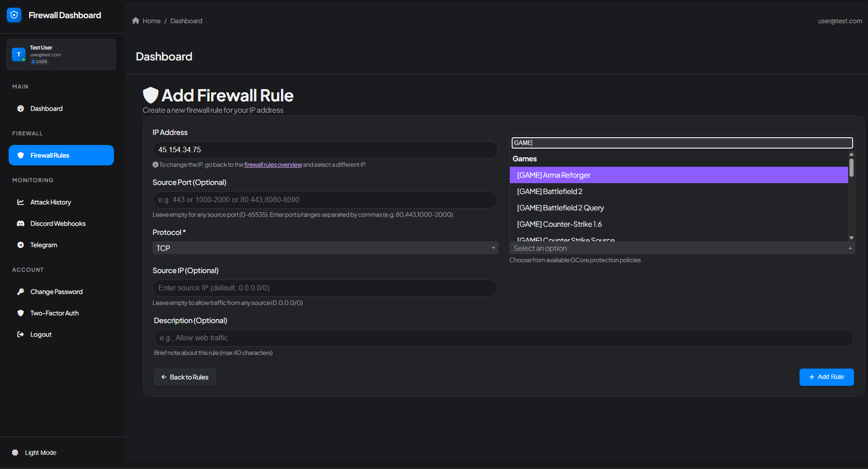Click the Home breadcrumb house icon
This screenshot has width=868, height=469.
pos(135,20)
